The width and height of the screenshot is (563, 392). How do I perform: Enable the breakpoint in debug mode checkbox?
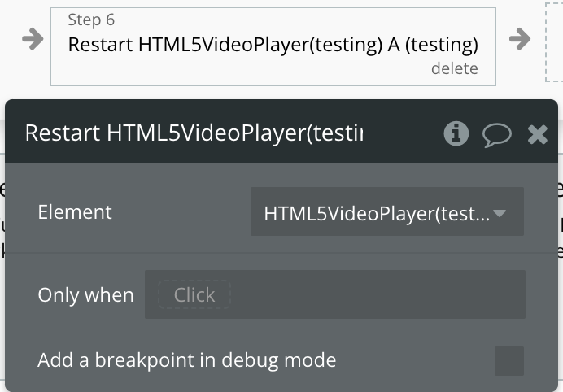click(509, 361)
